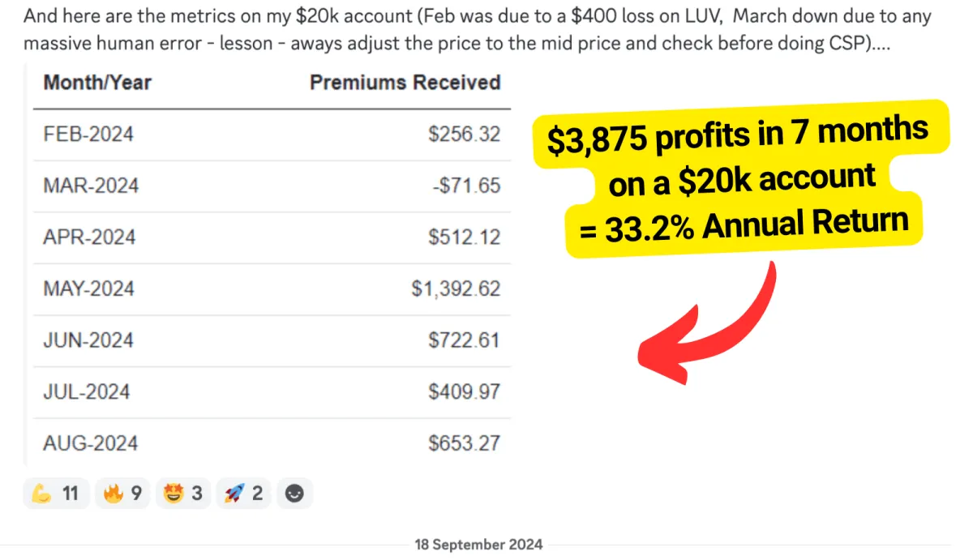The image size is (973, 560).
Task: Click the MAY-2024 premium $1,392.62
Action: pyautogui.click(x=456, y=289)
